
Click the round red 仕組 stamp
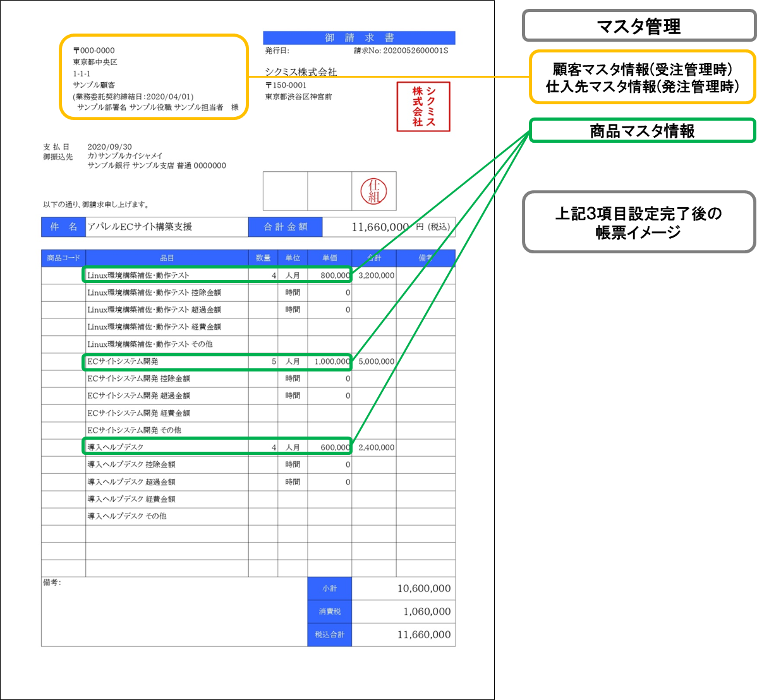[x=373, y=191]
